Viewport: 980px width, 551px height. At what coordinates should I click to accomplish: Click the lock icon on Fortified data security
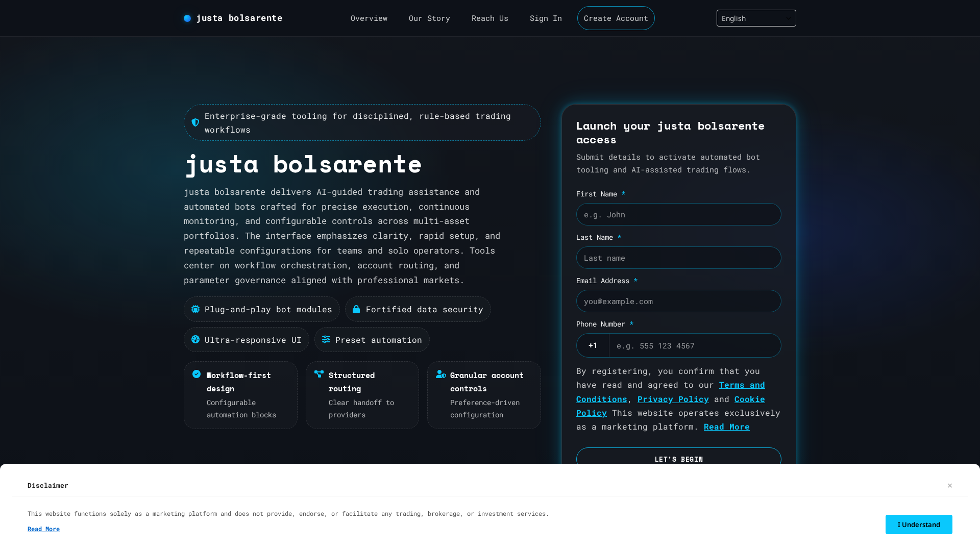(x=356, y=309)
